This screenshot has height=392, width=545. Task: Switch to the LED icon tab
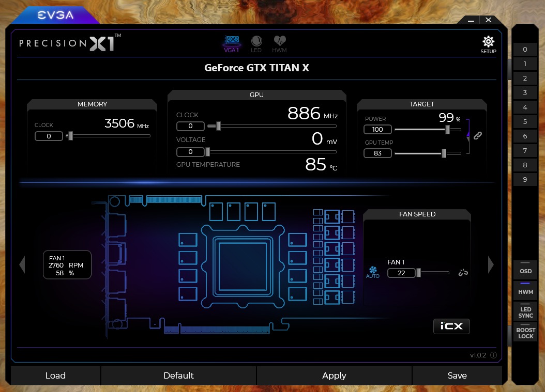click(x=256, y=43)
